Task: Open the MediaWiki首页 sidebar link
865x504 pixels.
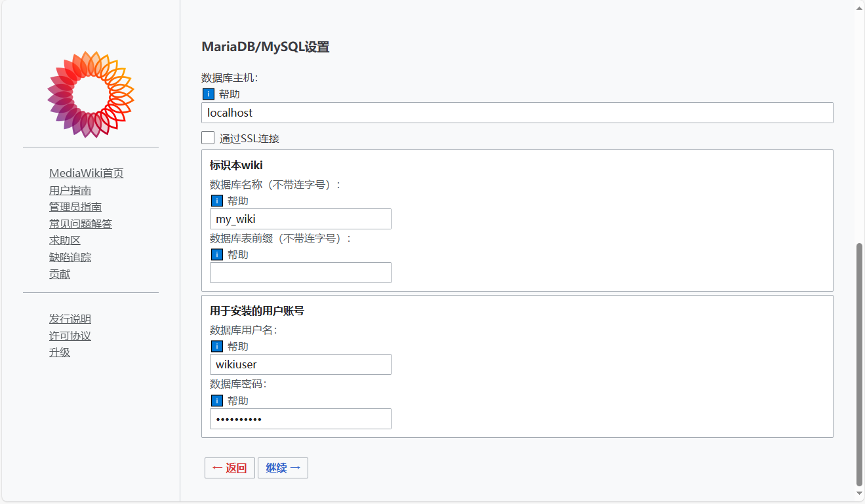Action: click(x=87, y=173)
